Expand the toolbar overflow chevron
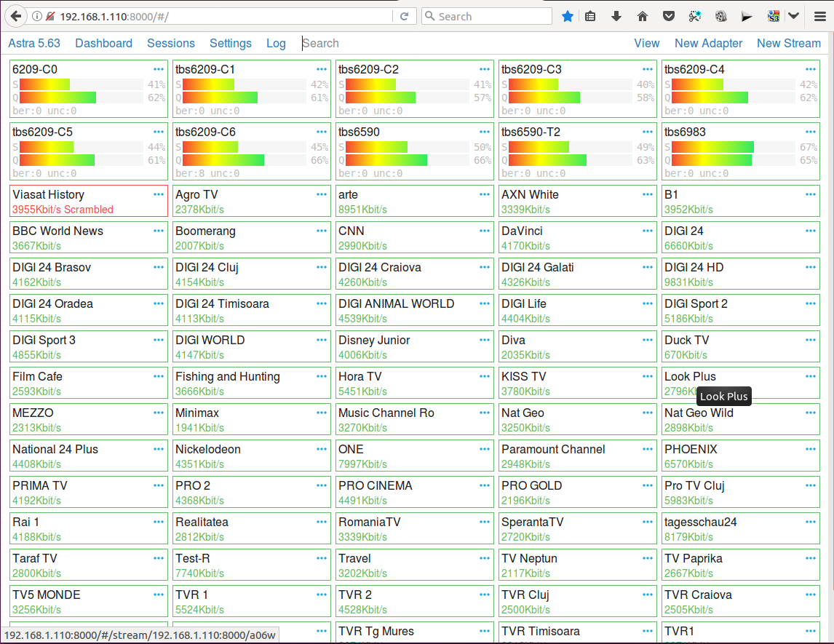834x644 pixels. tap(793, 16)
